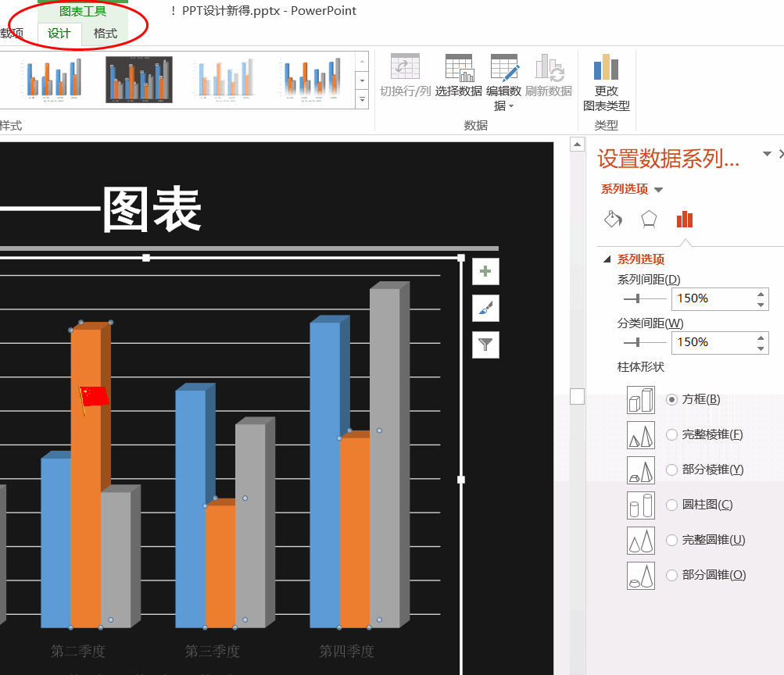Screen dimensions: 784x675
Task: Open 更改图表类型 (Change Chart Type)
Action: [x=606, y=83]
